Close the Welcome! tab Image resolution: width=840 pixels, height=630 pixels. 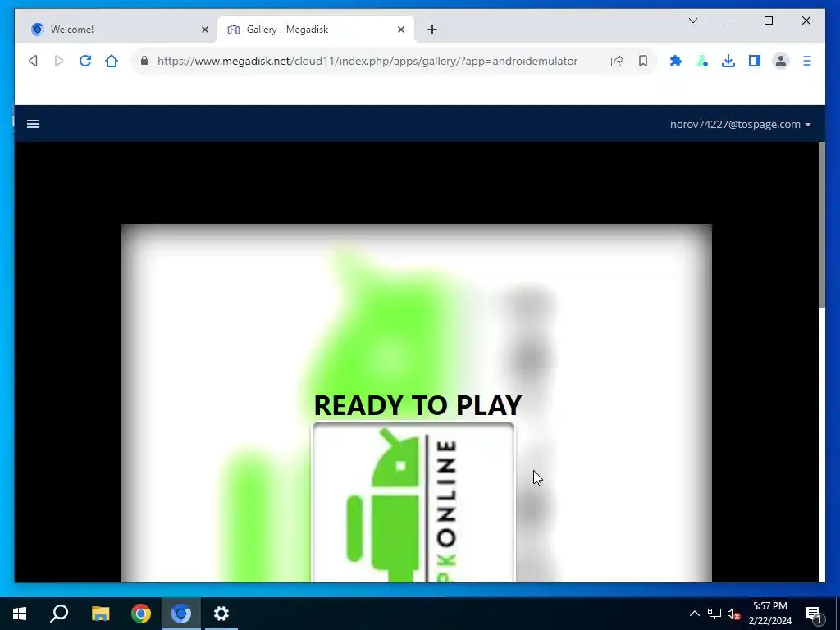coord(204,30)
